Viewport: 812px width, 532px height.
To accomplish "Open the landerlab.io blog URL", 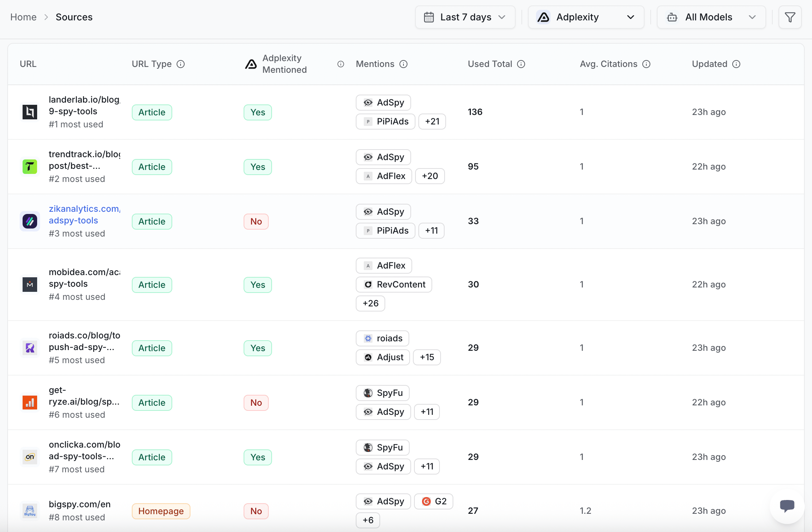I will [84, 106].
